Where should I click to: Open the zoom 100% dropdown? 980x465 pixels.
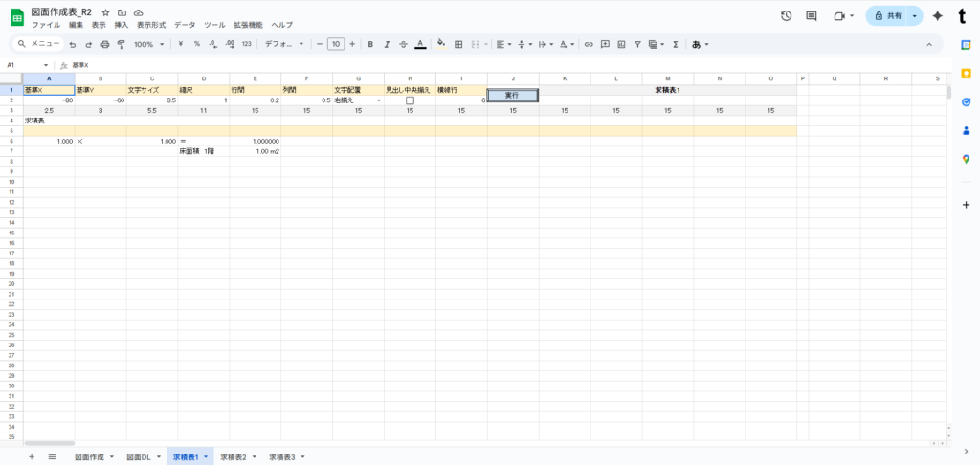pos(148,44)
